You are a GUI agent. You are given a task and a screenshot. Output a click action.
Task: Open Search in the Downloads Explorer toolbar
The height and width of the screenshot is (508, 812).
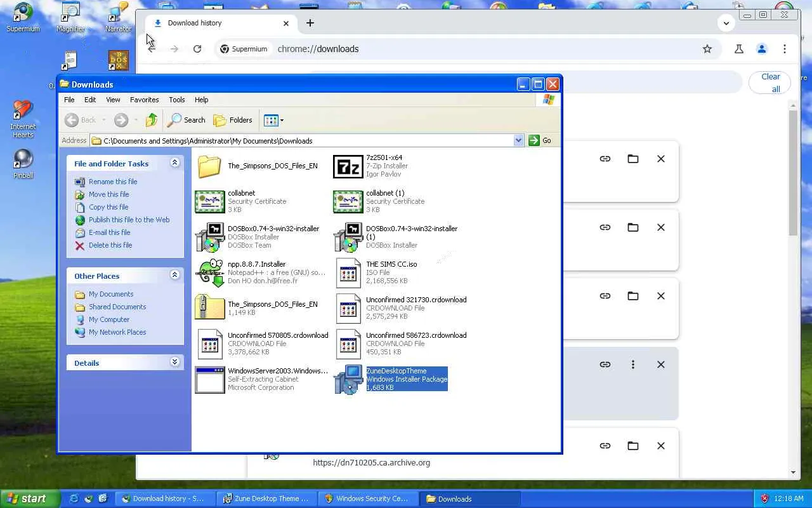coord(187,120)
